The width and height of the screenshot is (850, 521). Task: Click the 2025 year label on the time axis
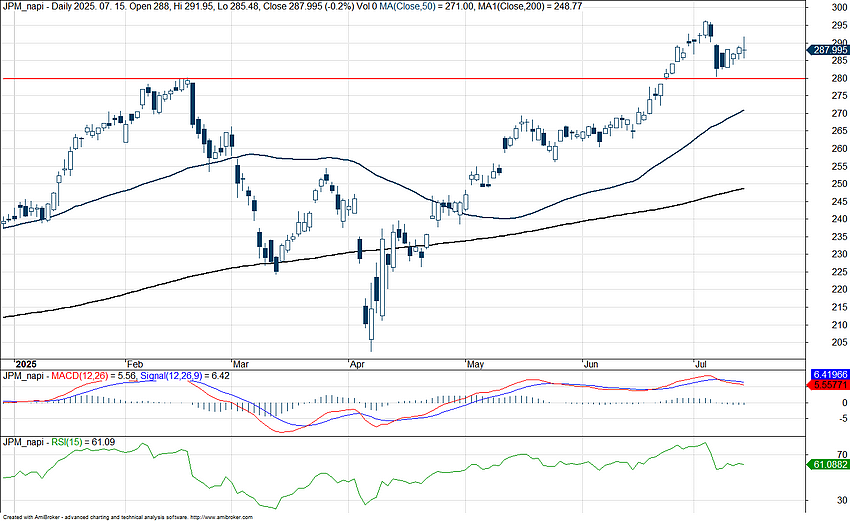[25, 364]
